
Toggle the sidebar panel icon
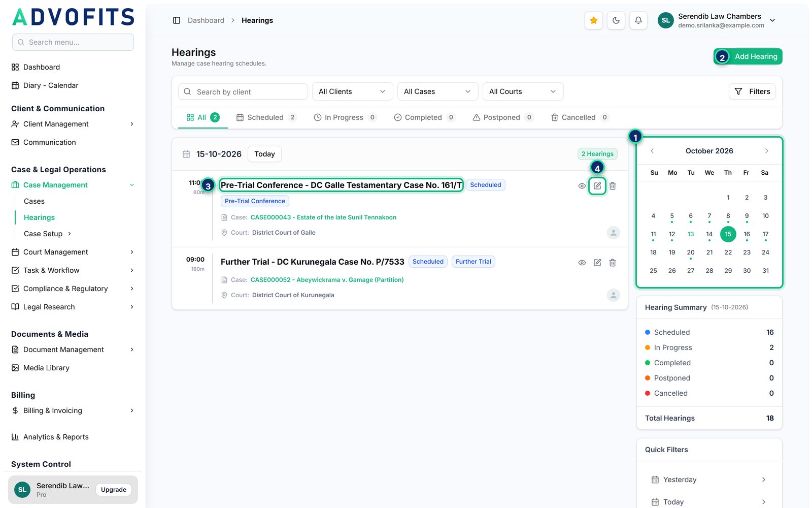pos(177,20)
